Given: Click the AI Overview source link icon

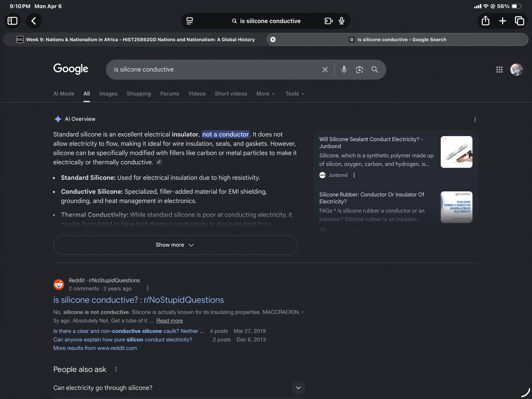Looking at the screenshot, I should pos(159,162).
